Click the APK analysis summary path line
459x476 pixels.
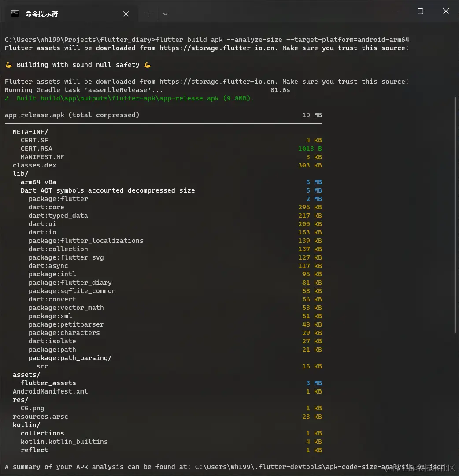(x=225, y=467)
